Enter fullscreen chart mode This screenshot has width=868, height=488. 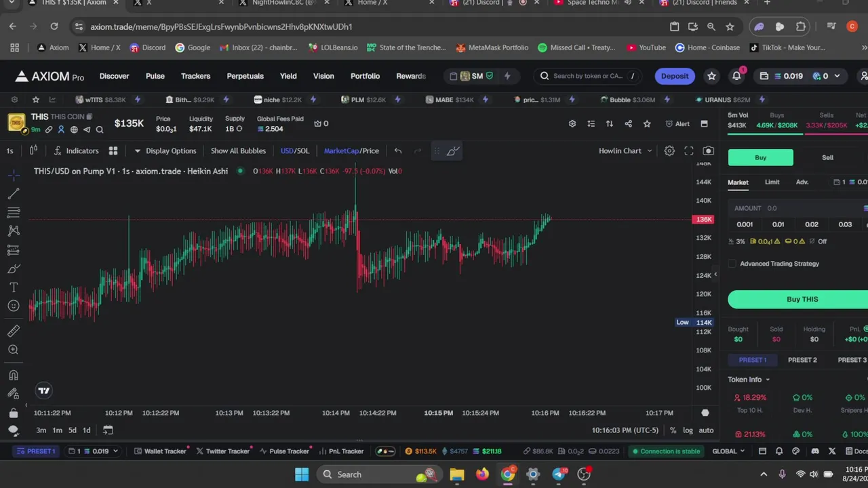tap(689, 150)
